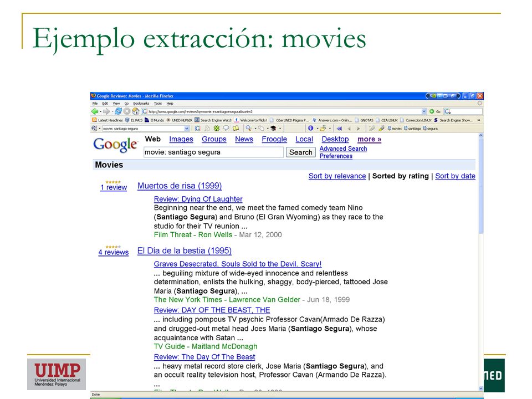Find the word 'santiago' toolbar button

pyautogui.click(x=412, y=129)
